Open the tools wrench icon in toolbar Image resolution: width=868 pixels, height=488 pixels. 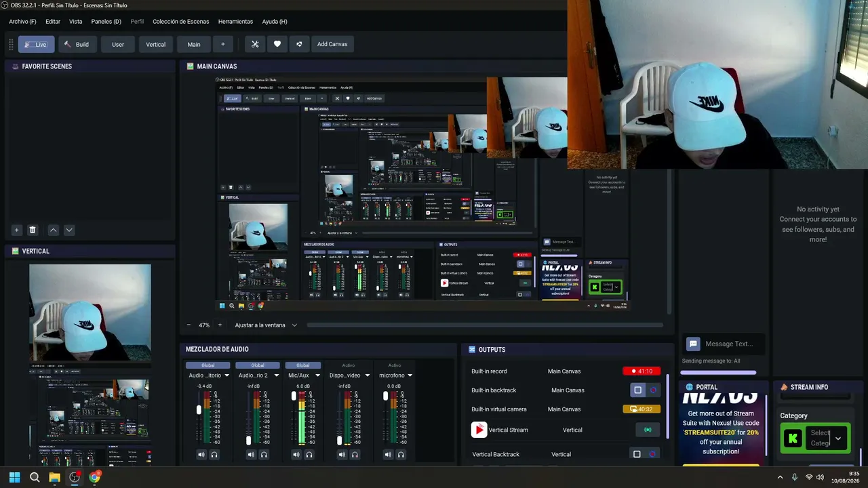tap(255, 44)
